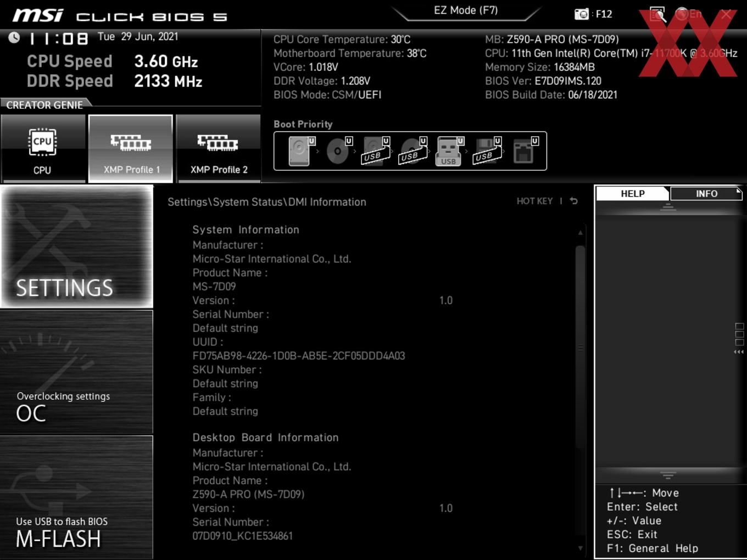Viewport: 747px width, 560px height.
Task: Click the CPU Speed 3.60 GHz readout
Action: coord(112,61)
